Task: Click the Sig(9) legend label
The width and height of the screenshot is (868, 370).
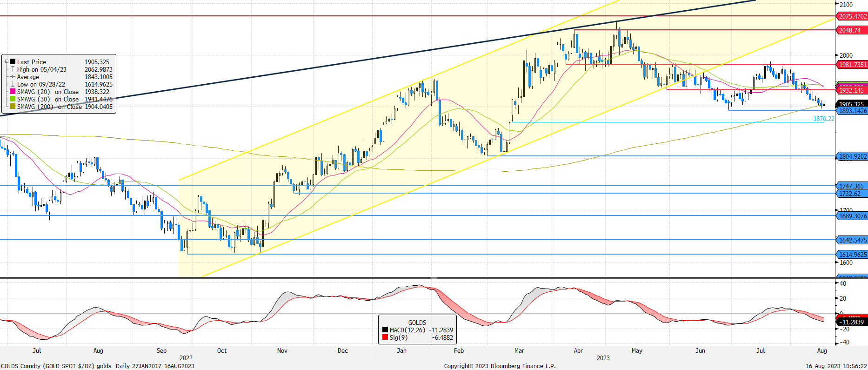Action: tap(399, 337)
